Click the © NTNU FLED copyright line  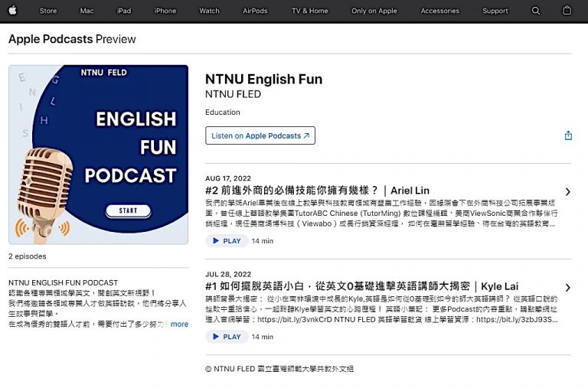pyautogui.click(x=279, y=369)
